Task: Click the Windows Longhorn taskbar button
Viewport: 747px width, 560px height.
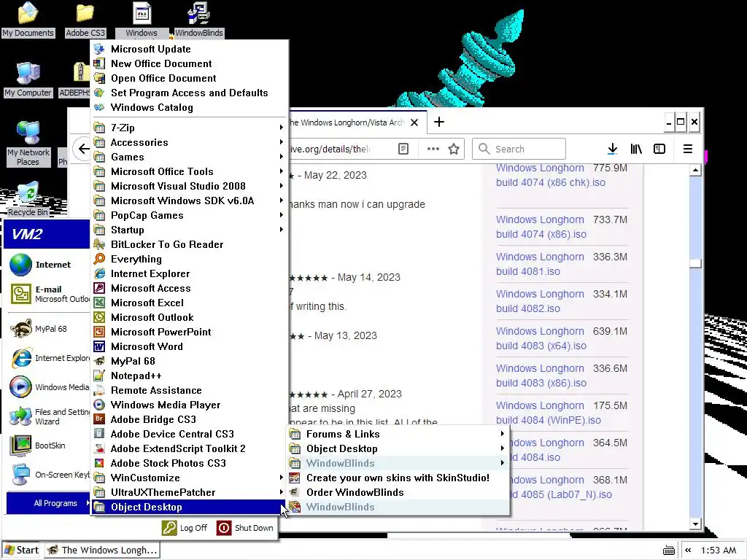Action: pos(103,550)
